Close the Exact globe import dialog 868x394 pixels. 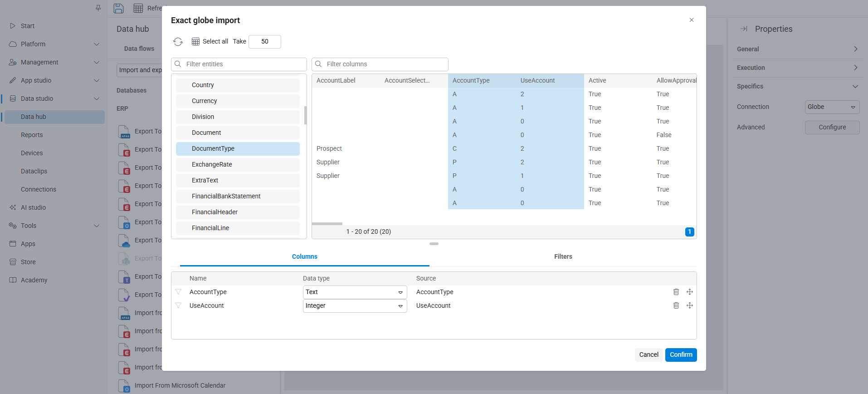tap(691, 20)
